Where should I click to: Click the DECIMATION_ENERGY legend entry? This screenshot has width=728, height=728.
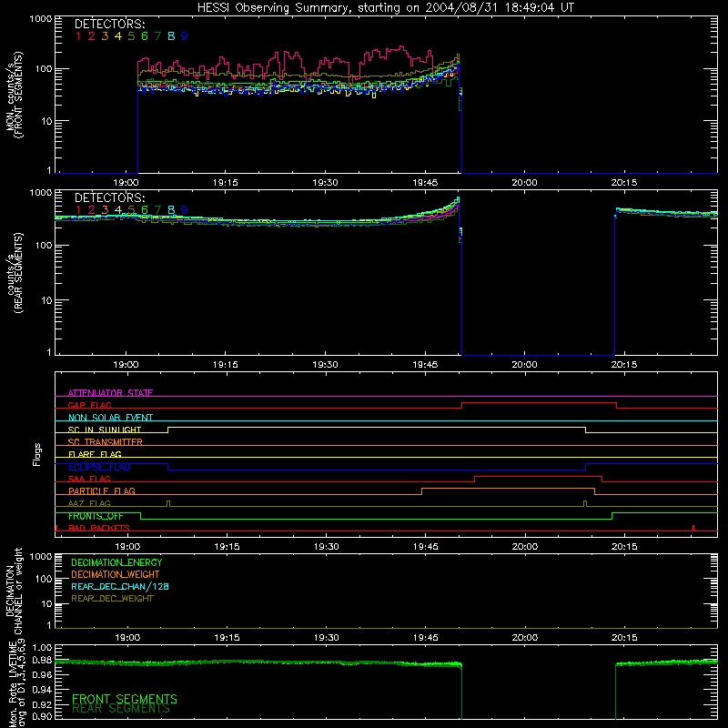pyautogui.click(x=116, y=562)
